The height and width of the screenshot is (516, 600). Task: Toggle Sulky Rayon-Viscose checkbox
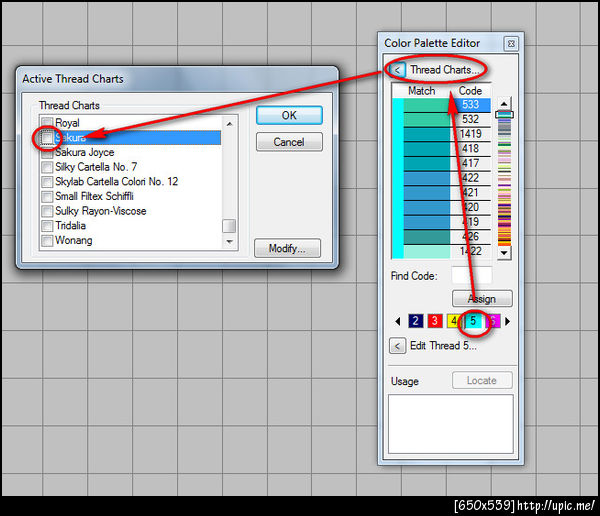point(47,211)
